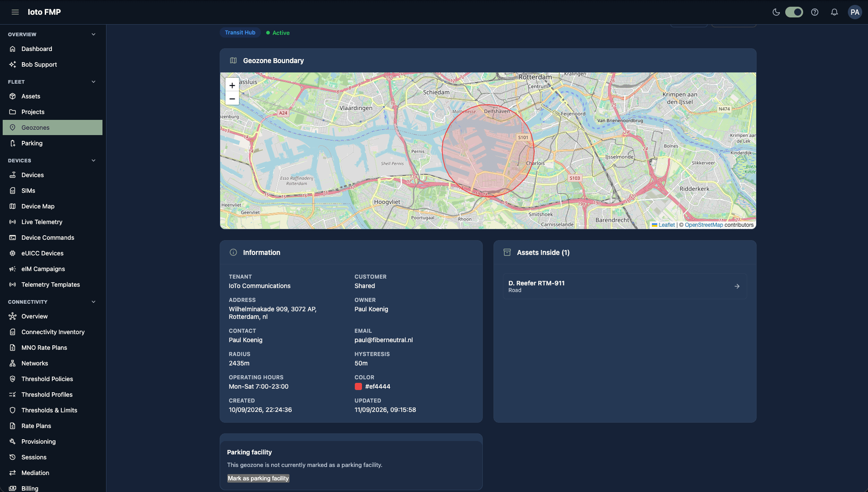
Task: Open the D. Reefer RTM-911 asset row
Action: point(625,286)
